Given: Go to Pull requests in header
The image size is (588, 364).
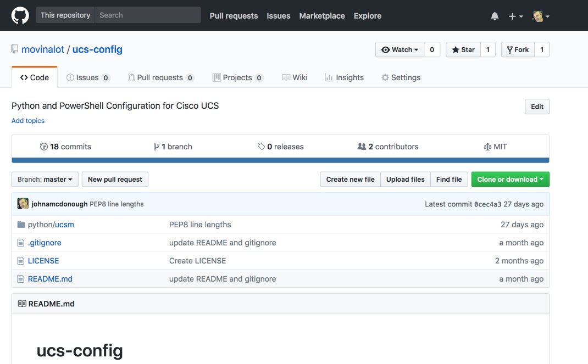Looking at the screenshot, I should pos(234,16).
